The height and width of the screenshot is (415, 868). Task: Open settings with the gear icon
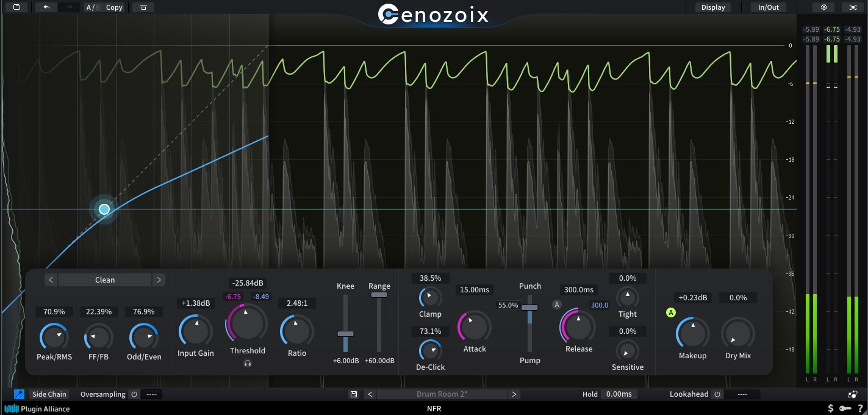tap(823, 7)
